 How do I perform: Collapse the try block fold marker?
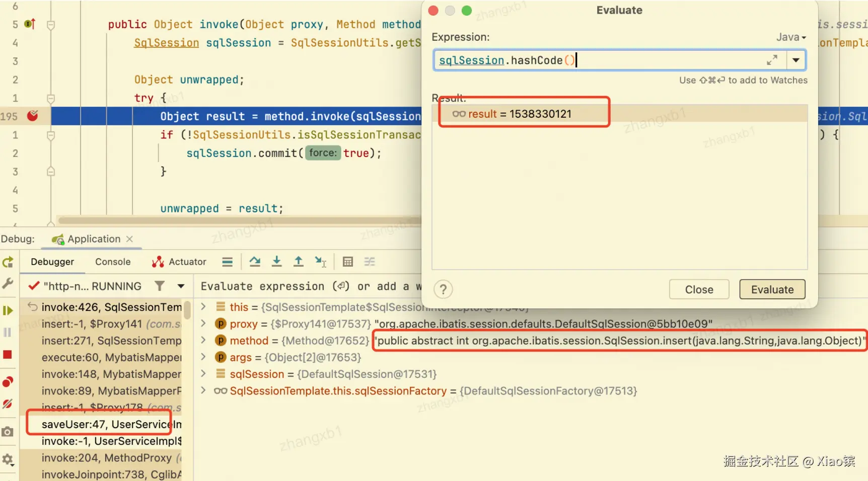[x=51, y=98]
